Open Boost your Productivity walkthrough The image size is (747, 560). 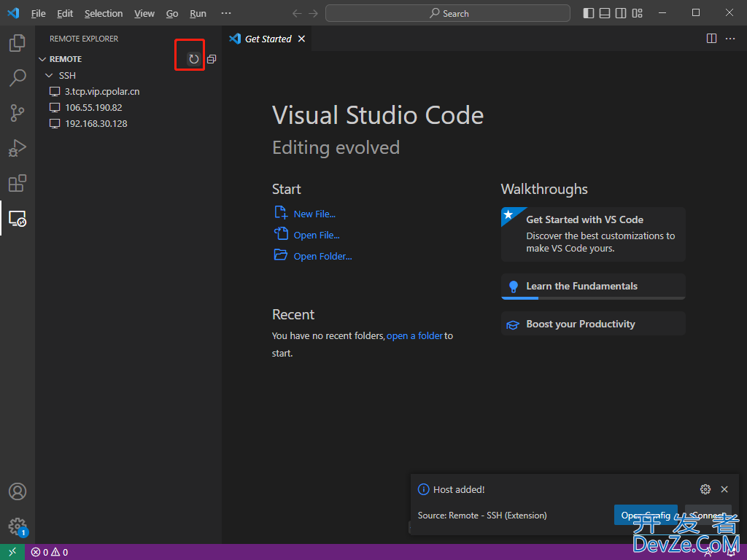tap(593, 324)
